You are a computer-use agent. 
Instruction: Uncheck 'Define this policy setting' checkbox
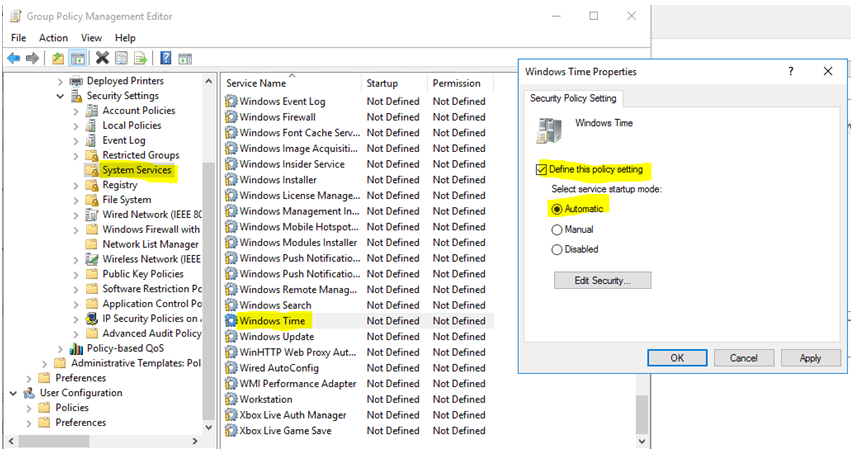point(542,169)
